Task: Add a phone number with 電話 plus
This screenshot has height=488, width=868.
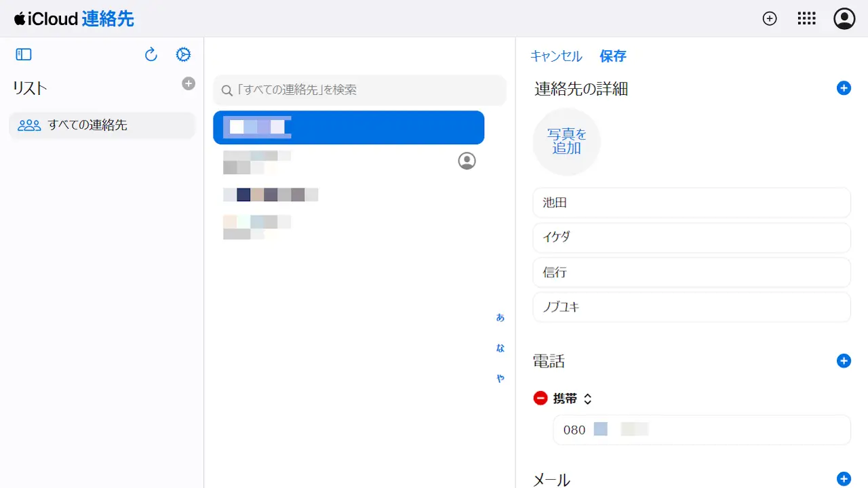Action: (844, 361)
